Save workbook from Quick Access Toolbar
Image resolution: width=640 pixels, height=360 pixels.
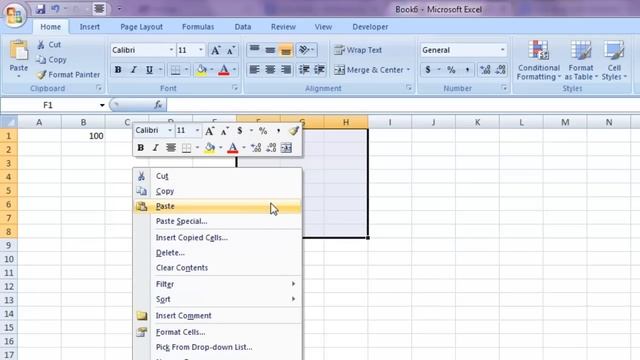tap(40, 9)
